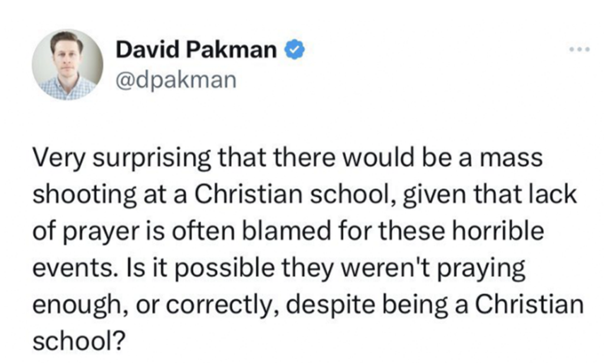Click the blue verified checkmark badge

coord(295,50)
